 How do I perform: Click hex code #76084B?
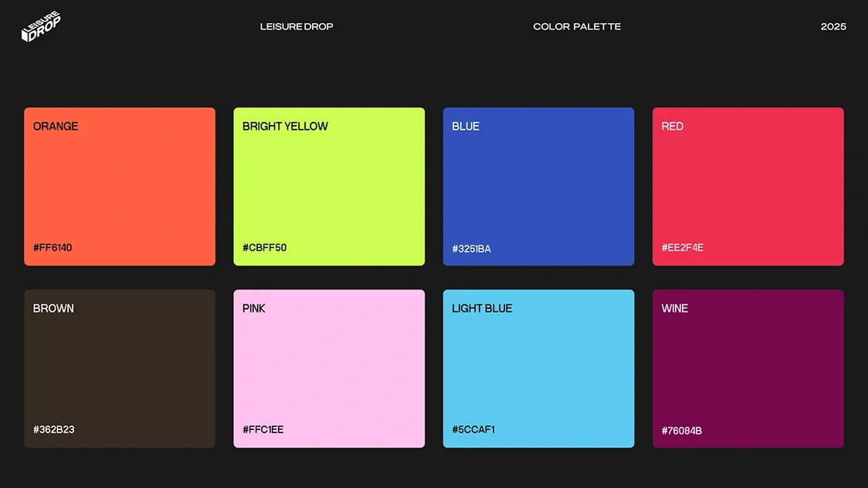click(x=681, y=430)
